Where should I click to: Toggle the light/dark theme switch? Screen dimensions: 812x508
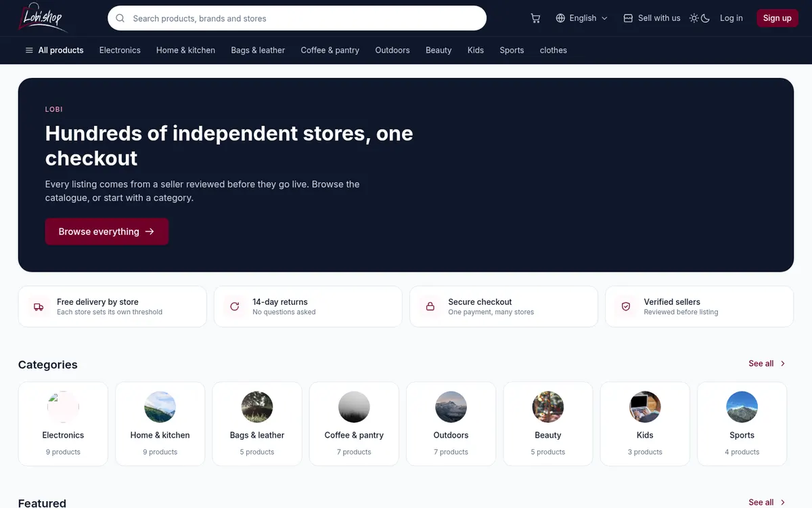coord(700,18)
